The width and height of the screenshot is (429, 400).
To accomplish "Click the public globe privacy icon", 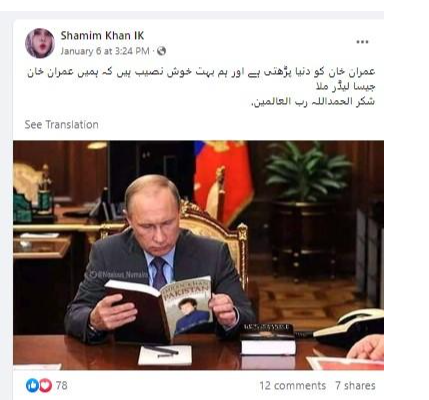I will 161,51.
